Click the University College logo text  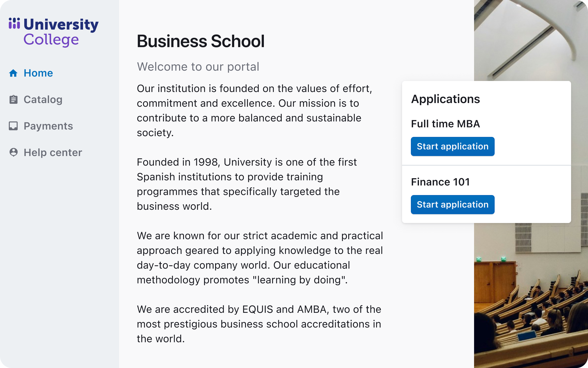pyautogui.click(x=61, y=32)
